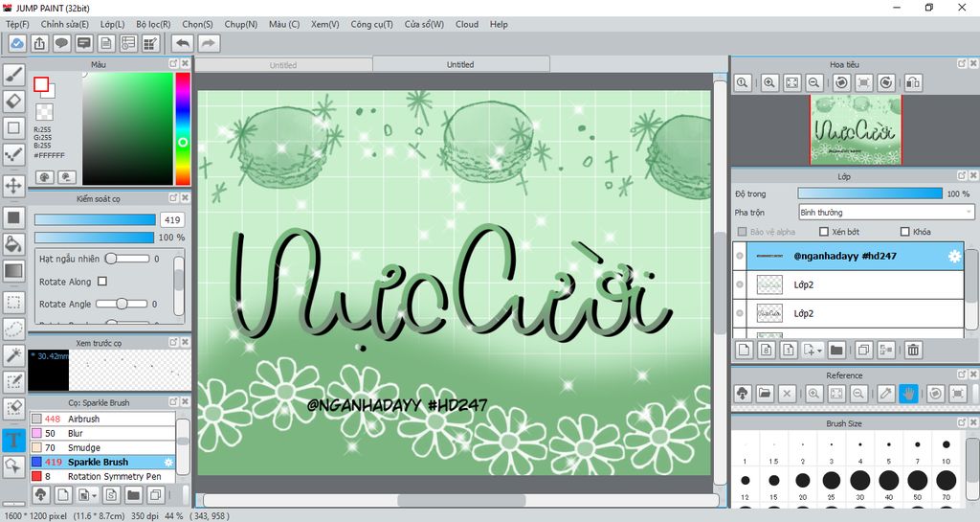Click the Redo arrow in toolbar
The image size is (980, 522).
(x=209, y=43)
